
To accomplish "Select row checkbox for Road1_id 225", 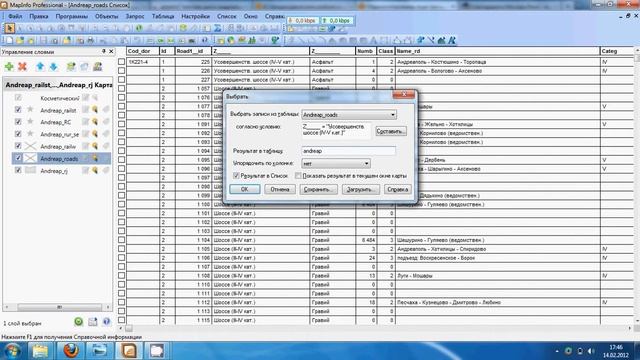I will pos(122,62).
